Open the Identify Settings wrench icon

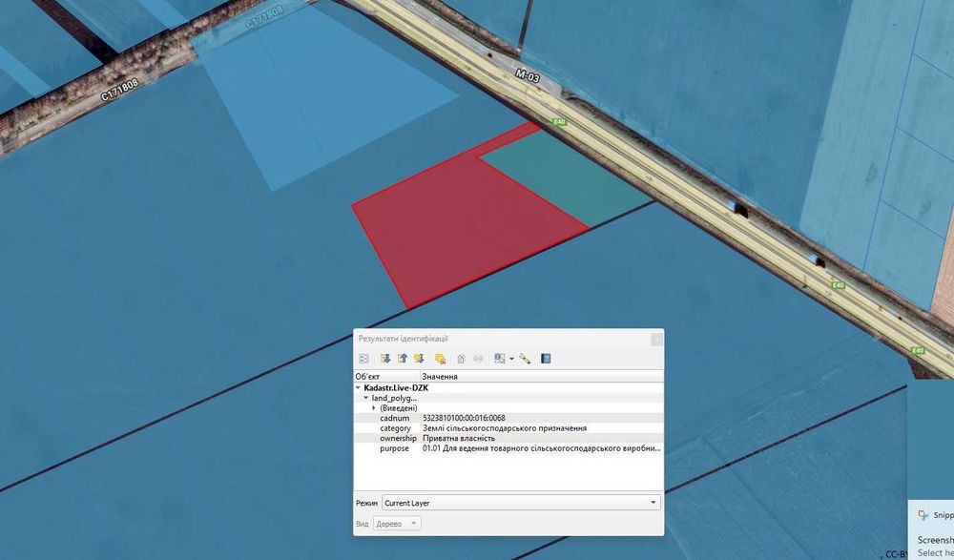[x=525, y=359]
